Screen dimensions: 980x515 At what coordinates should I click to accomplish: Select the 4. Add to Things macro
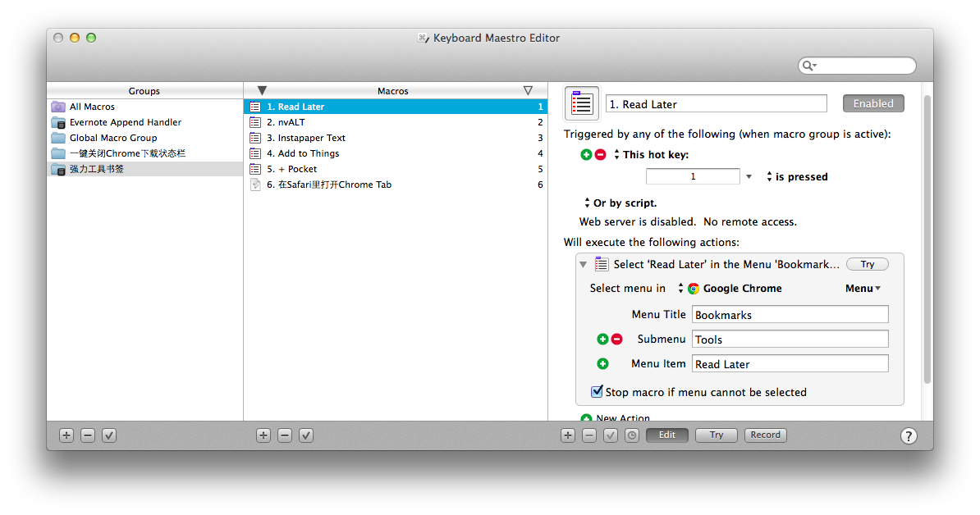396,153
